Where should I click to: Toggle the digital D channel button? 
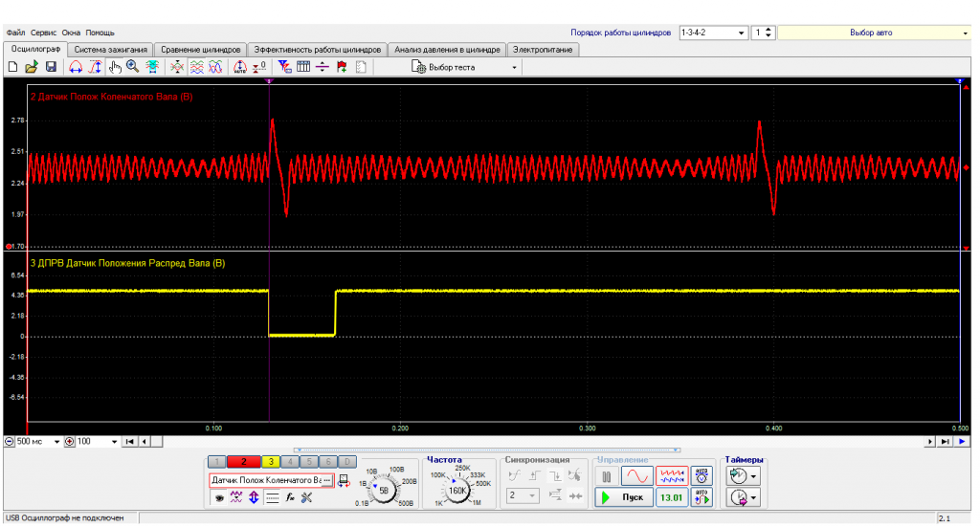pos(346,462)
